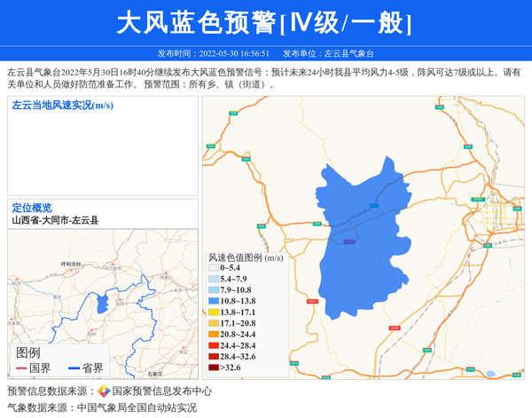Select the 17.1~20.8 legend color swatch
532x418 pixels.
(x=214, y=323)
